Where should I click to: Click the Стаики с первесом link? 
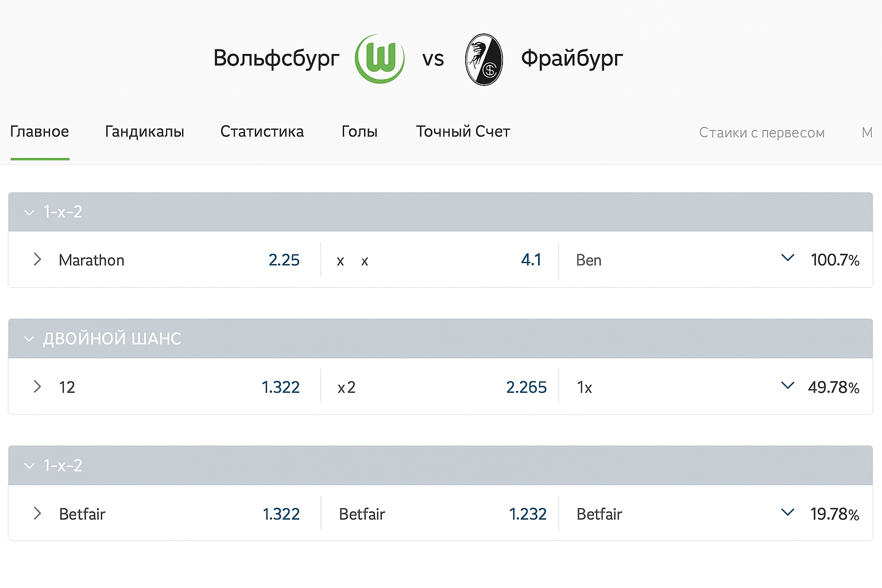click(761, 133)
